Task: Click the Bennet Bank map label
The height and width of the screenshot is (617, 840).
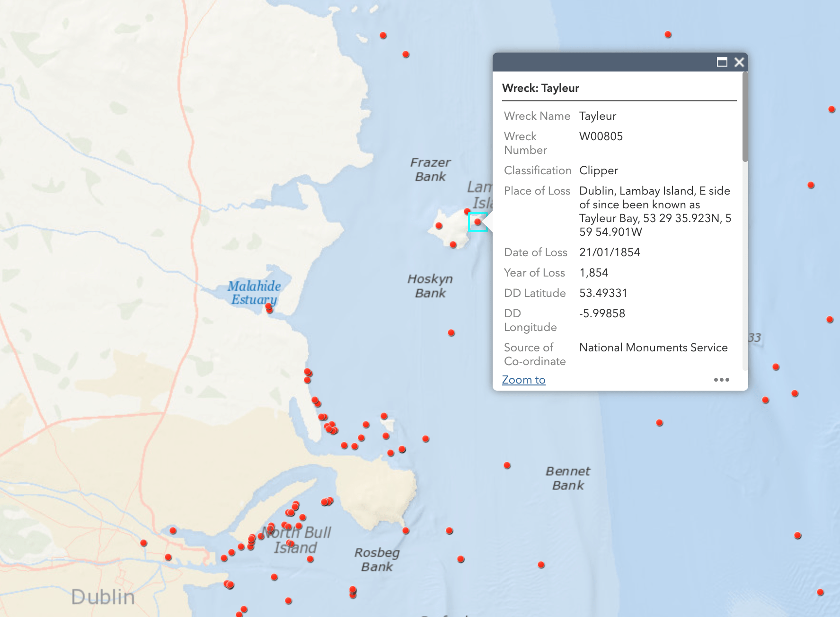Action: click(568, 478)
